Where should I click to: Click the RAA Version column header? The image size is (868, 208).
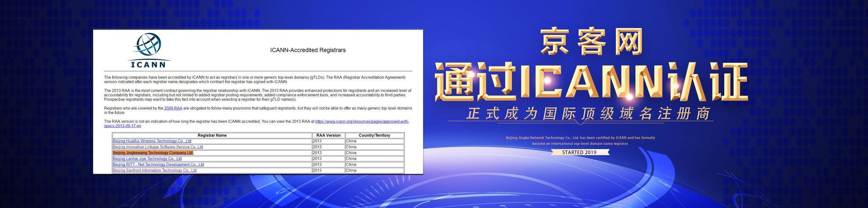pos(328,135)
